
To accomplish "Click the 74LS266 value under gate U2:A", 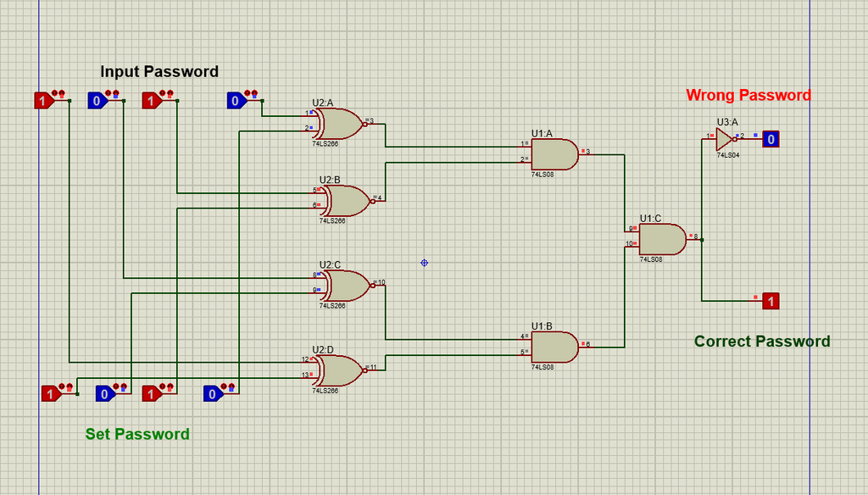I will (325, 143).
